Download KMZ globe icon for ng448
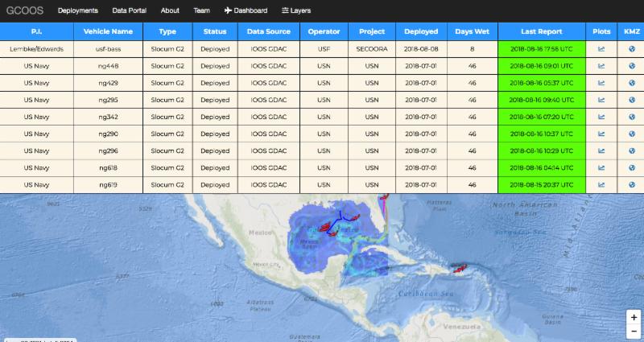Viewport: 644px width, 342px height. (631, 66)
